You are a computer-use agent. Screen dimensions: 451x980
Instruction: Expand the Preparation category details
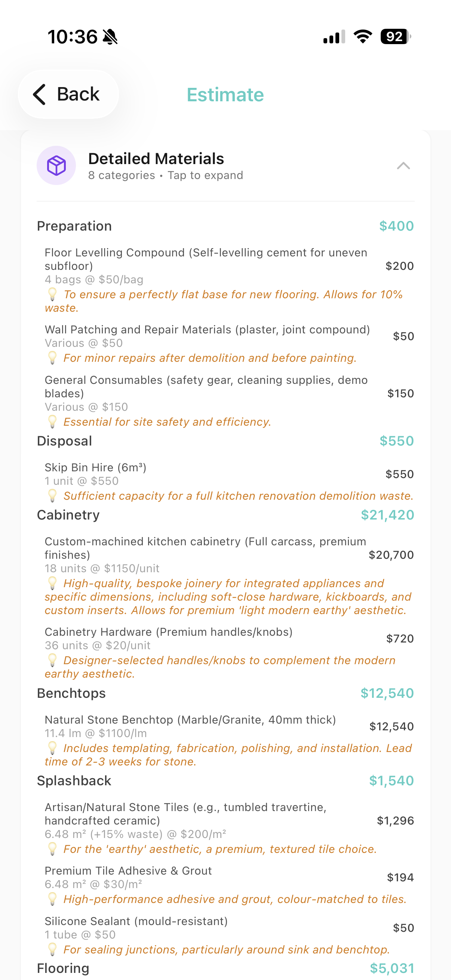[74, 226]
